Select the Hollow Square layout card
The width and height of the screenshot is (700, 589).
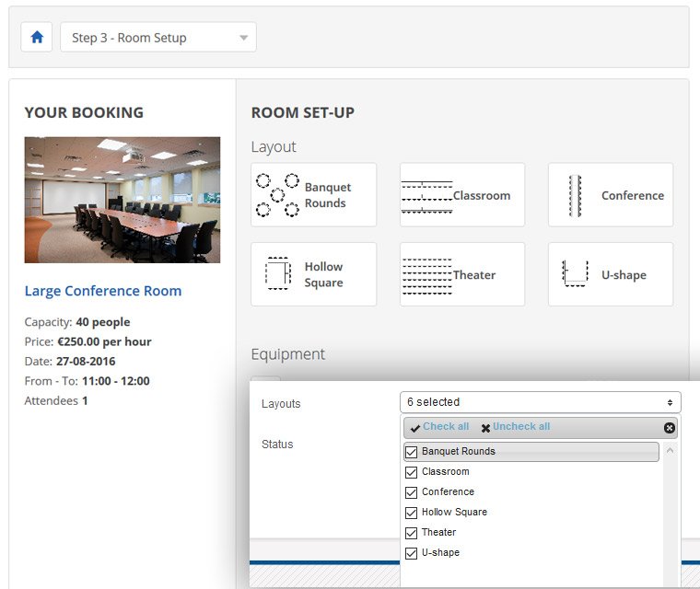click(314, 274)
